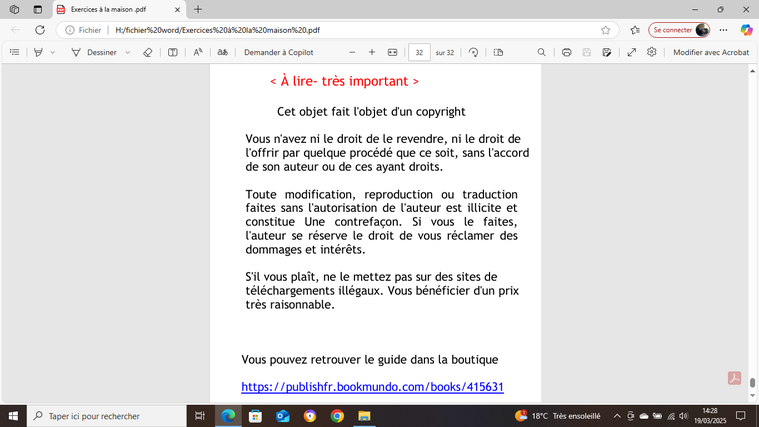Open the PDF search tool
The height and width of the screenshot is (427, 759).
[x=542, y=52]
